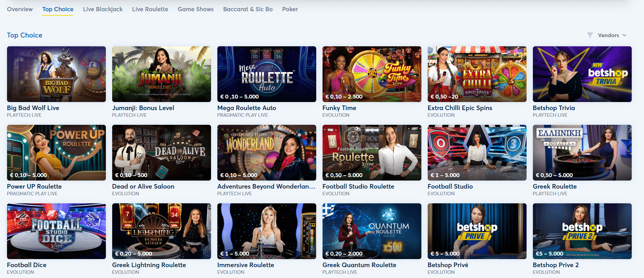
Task: Click the Funky Time title link
Action: click(339, 108)
